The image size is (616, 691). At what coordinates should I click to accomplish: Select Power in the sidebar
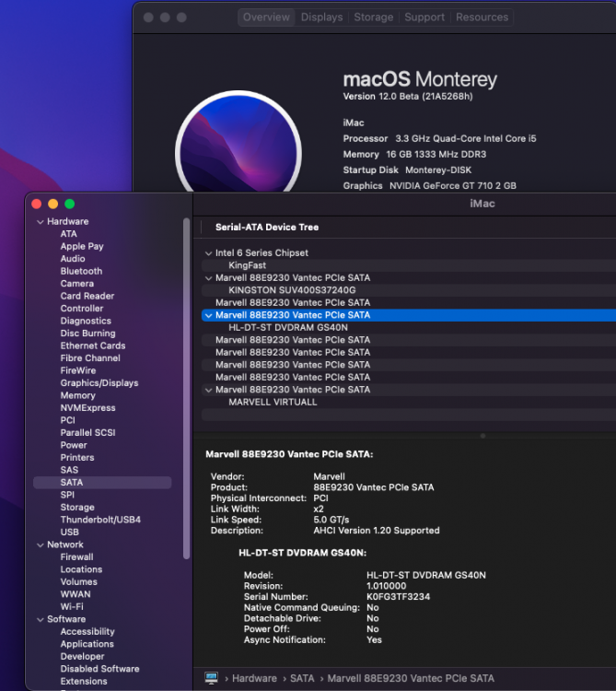[74, 445]
